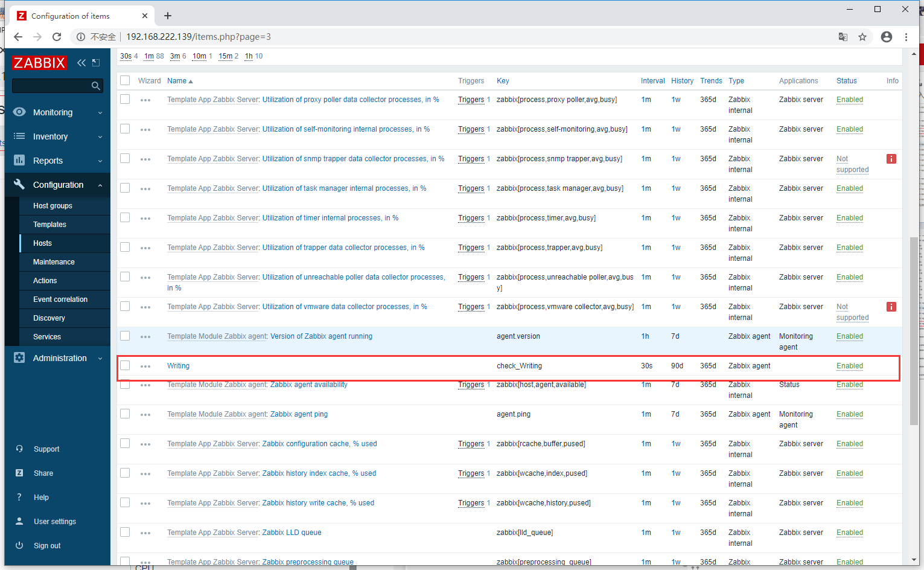
Task: Click the sidebar search magnifier icon
Action: tap(95, 86)
